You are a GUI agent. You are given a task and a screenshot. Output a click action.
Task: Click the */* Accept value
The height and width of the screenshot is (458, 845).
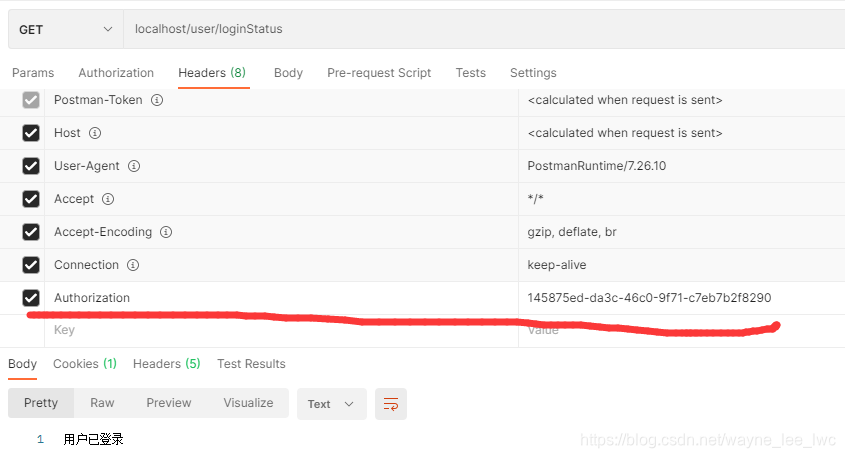tap(535, 199)
